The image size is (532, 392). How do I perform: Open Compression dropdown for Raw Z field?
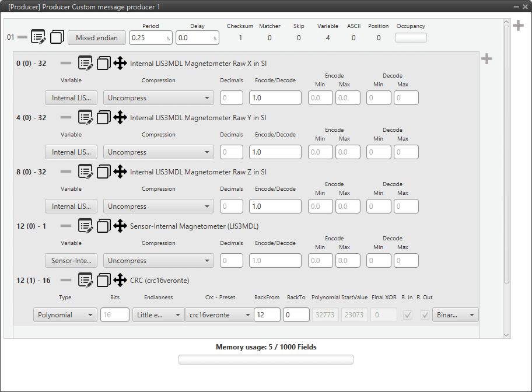point(159,206)
